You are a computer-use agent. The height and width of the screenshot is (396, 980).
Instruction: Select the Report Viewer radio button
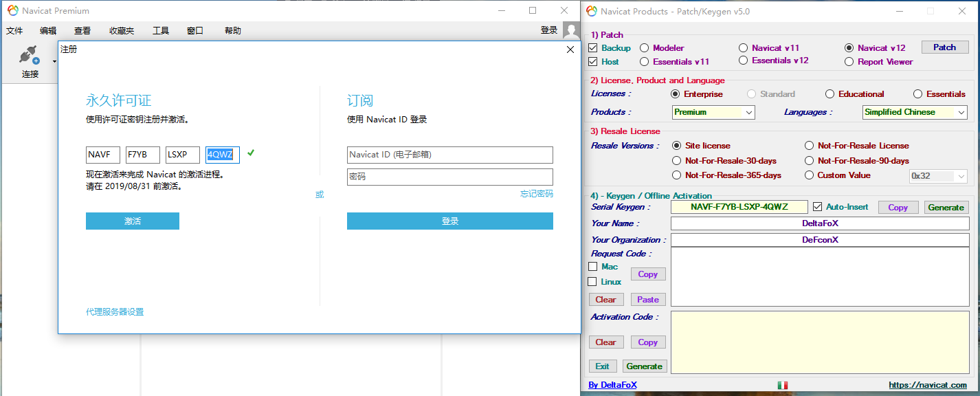[x=849, y=62]
